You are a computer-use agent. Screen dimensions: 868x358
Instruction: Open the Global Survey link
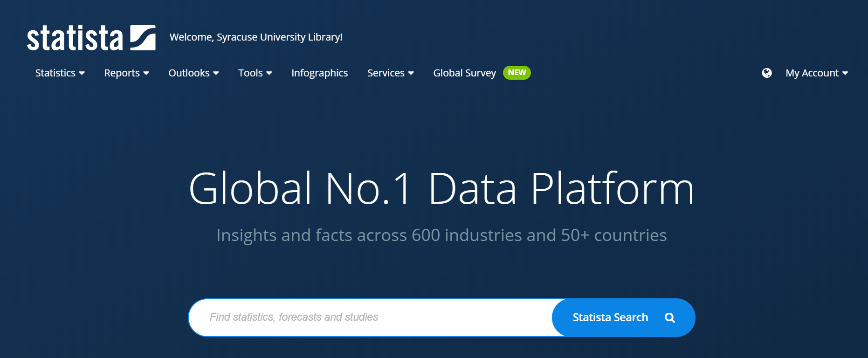click(464, 73)
